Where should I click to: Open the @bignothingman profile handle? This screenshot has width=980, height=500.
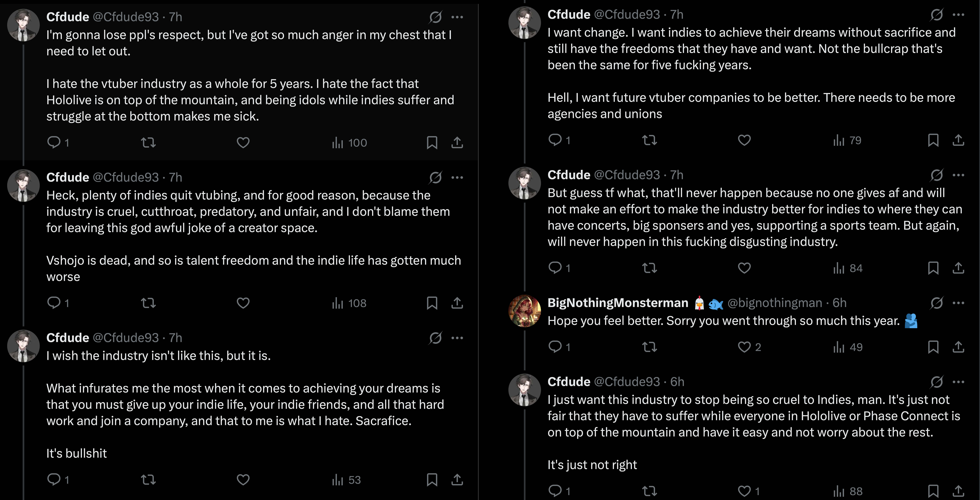[775, 303]
